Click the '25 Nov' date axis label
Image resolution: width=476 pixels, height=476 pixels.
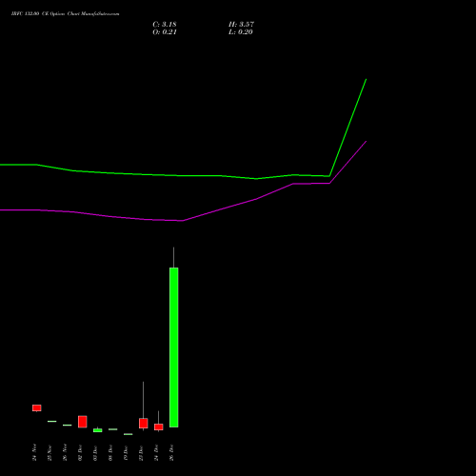[x=50, y=453]
